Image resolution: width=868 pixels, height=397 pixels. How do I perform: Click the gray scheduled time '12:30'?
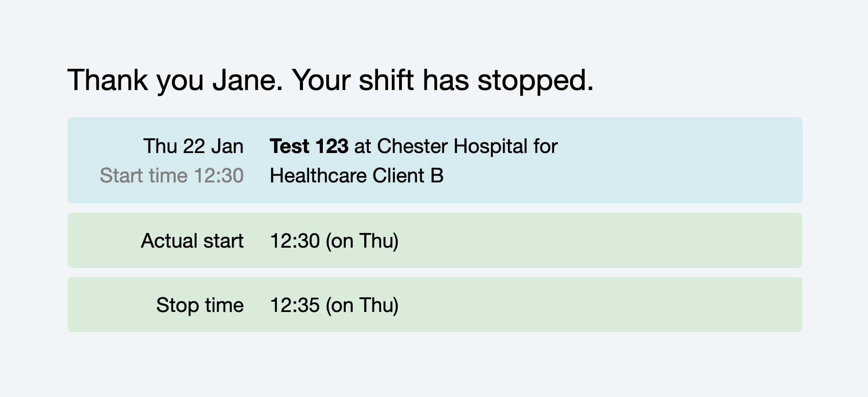click(219, 176)
